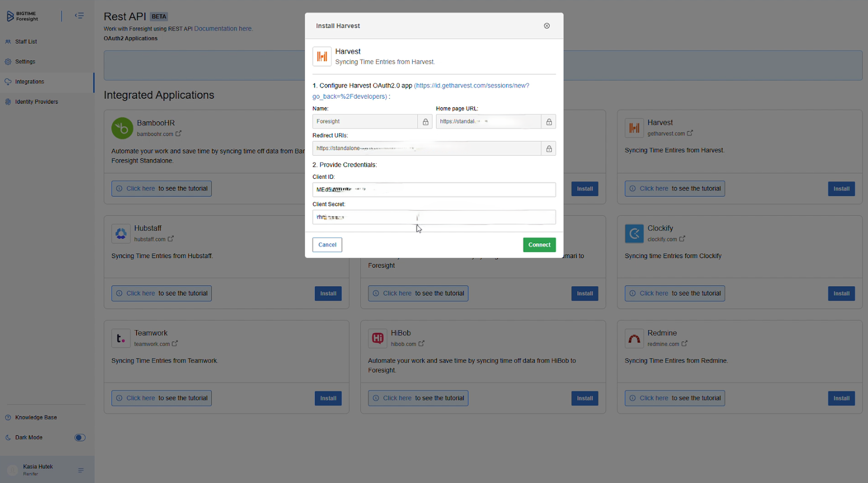Click the HiBob logo icon
Screen dimensions: 868x483
pyautogui.click(x=378, y=338)
